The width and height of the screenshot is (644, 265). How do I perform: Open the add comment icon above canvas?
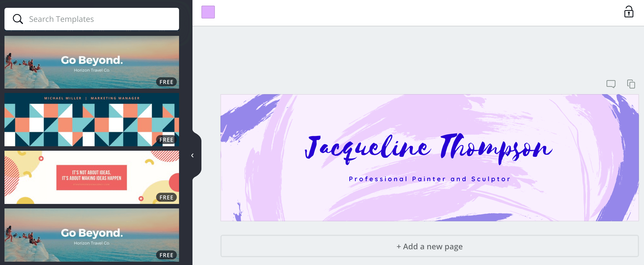click(x=611, y=84)
